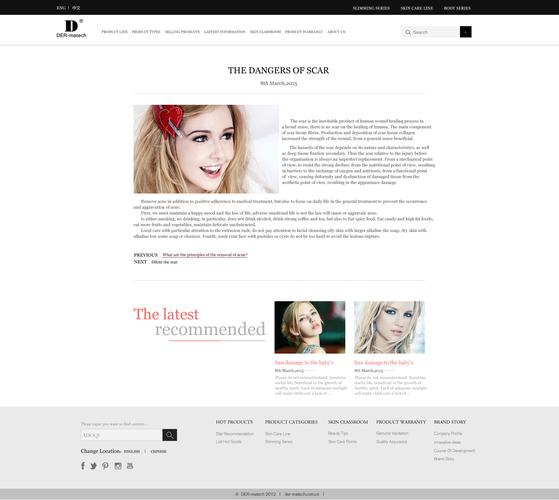559x500 pixels.
Task: Switch language to ENG in top bar
Action: (x=61, y=7)
